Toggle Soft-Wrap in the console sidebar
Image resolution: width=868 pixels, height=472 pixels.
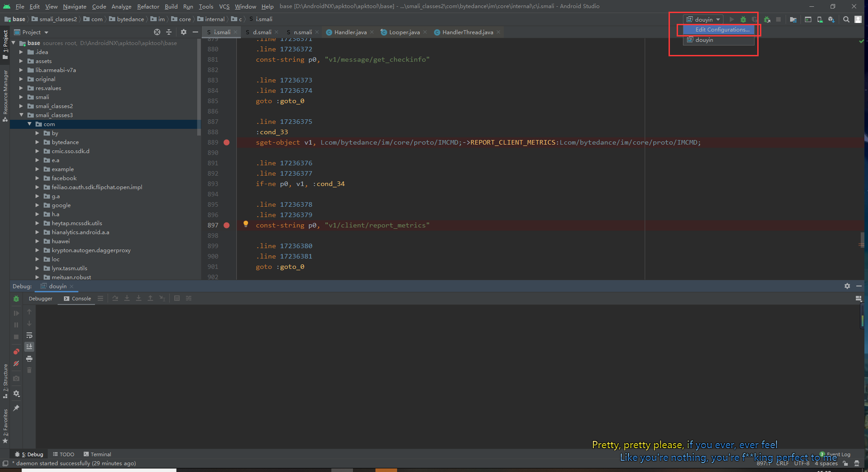pos(29,335)
